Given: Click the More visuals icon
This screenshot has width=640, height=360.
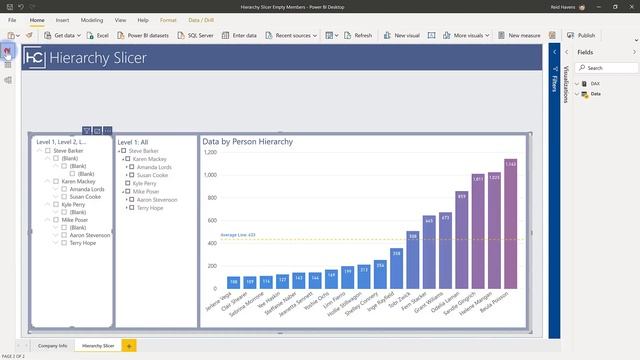Looking at the screenshot, I should click(447, 36).
